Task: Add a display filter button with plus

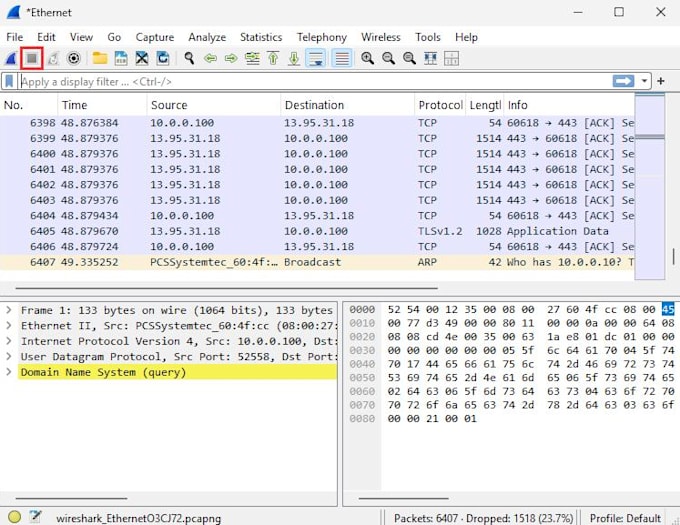Action: (x=661, y=81)
